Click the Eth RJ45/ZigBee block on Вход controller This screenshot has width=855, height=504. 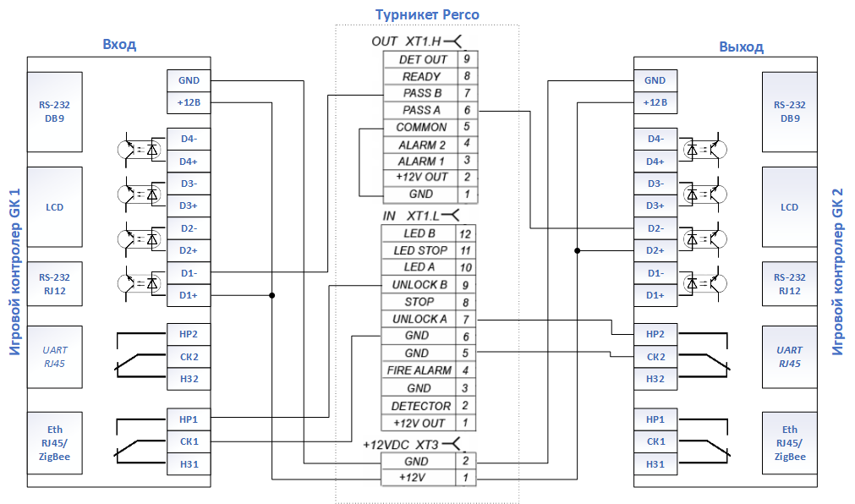click(54, 443)
